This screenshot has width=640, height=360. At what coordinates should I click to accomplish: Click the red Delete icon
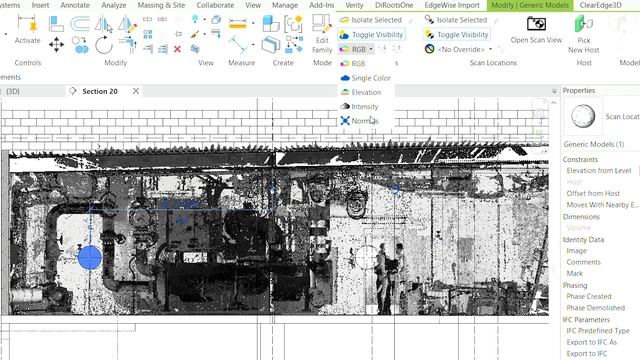pyautogui.click(x=177, y=49)
